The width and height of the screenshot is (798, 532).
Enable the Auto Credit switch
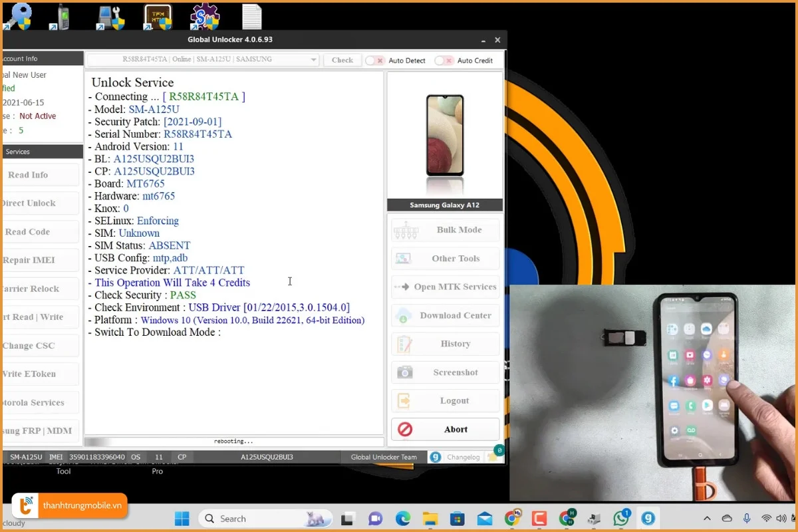[x=444, y=61]
